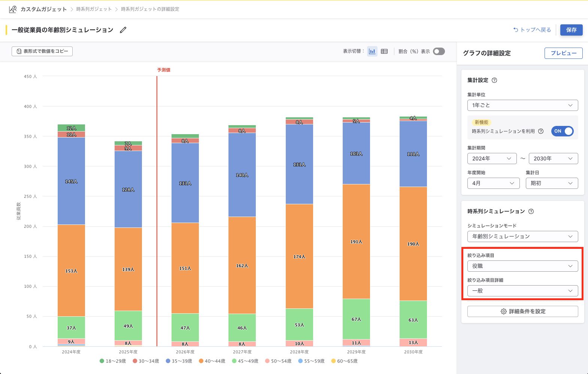Image resolution: width=588 pixels, height=374 pixels.
Task: Click the 2030年度 orange 190人 bar segment
Action: tap(413, 244)
